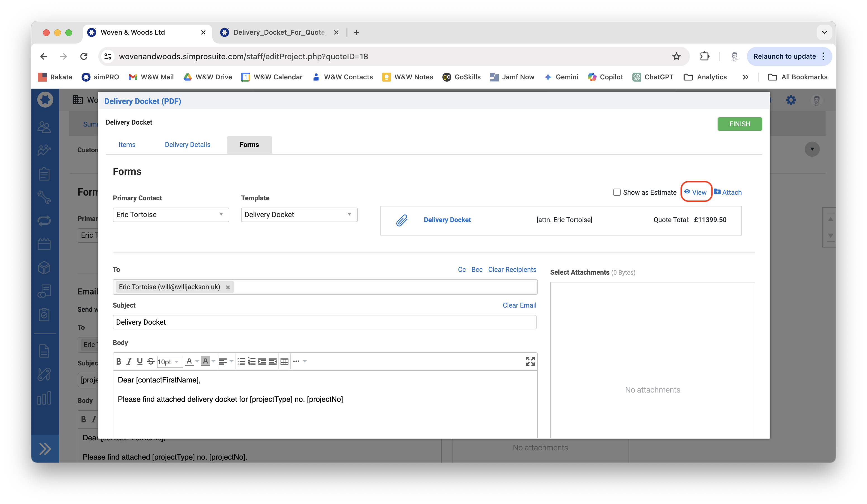Viewport: 867px width, 504px height.
Task: Insert a bullet list in the body
Action: pyautogui.click(x=241, y=361)
